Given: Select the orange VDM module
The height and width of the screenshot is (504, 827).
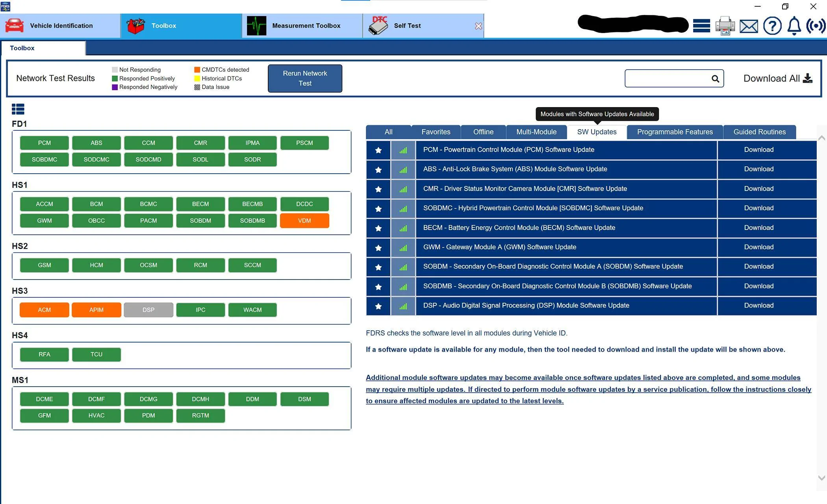Looking at the screenshot, I should coord(304,220).
